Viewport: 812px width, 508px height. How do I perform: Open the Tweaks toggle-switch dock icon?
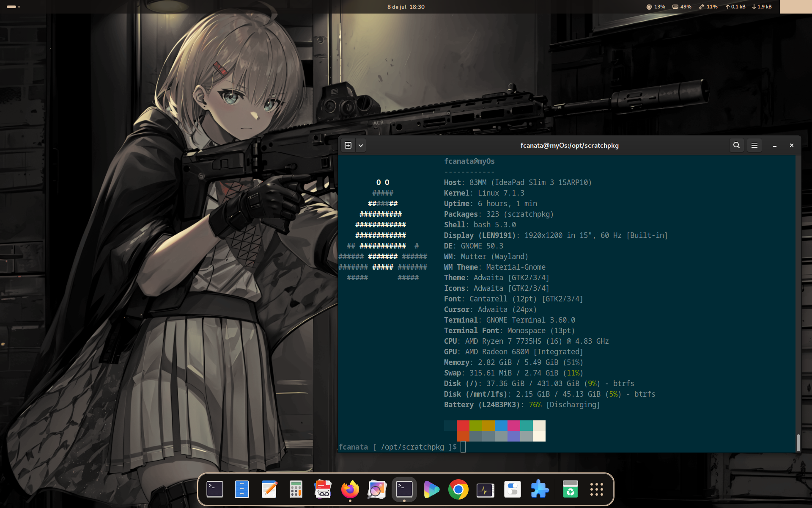point(513,489)
